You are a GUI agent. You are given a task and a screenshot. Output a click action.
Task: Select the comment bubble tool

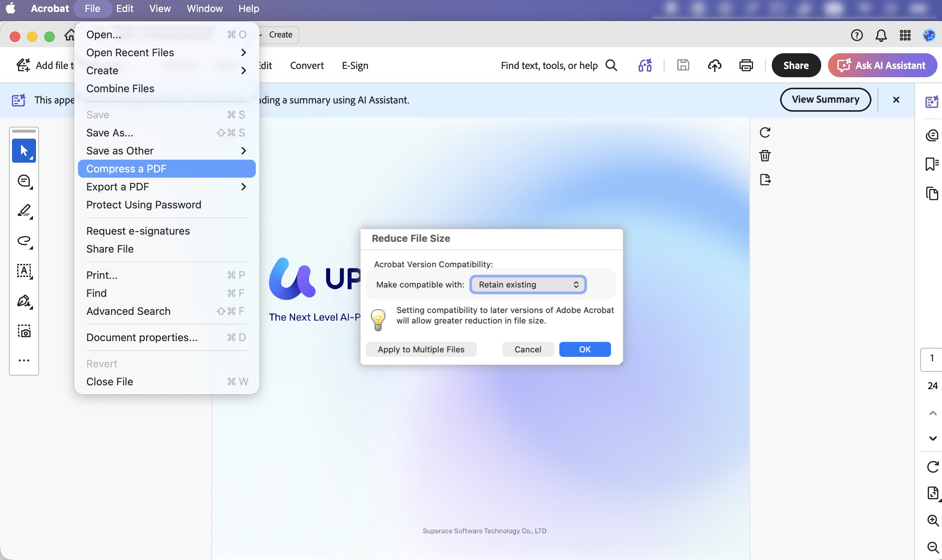24,181
